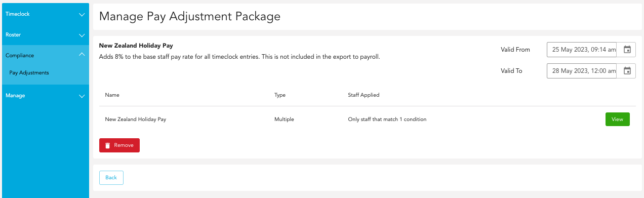The height and width of the screenshot is (198, 644).
Task: Collapse the Compliance section chevron
Action: click(82, 55)
